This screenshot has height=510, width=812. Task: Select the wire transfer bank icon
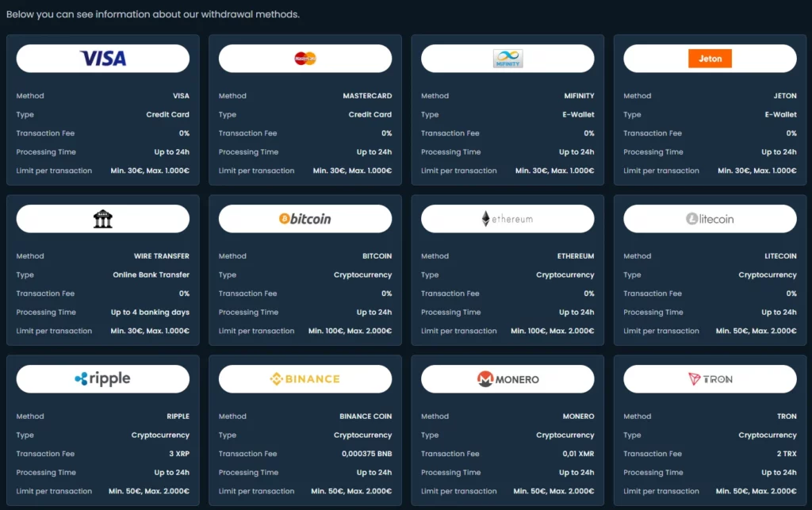pos(103,219)
